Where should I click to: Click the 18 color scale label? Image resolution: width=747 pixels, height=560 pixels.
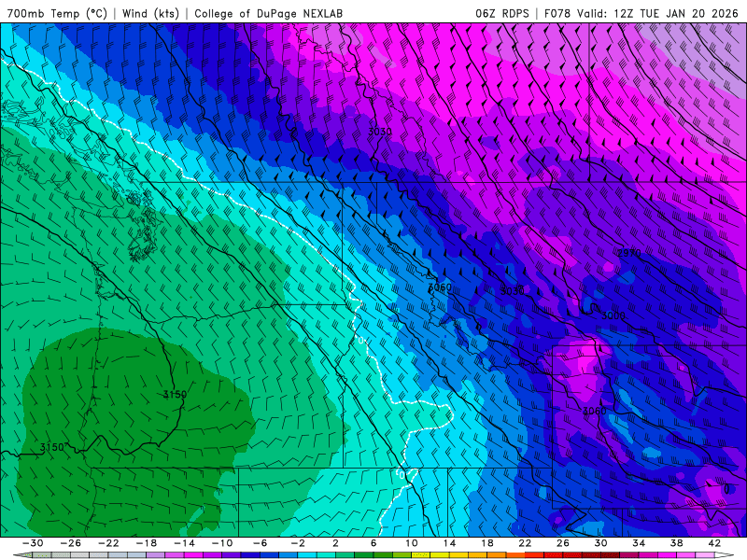(x=486, y=543)
